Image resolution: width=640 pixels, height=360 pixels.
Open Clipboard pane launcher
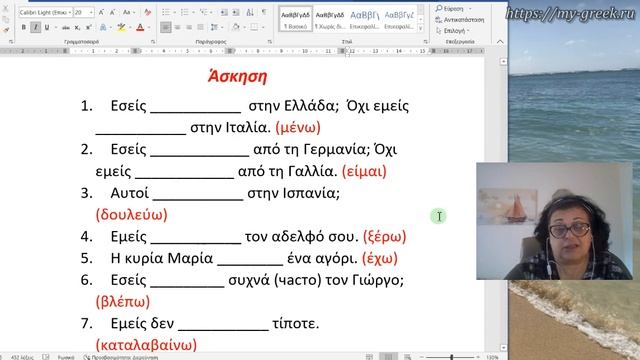[11, 42]
